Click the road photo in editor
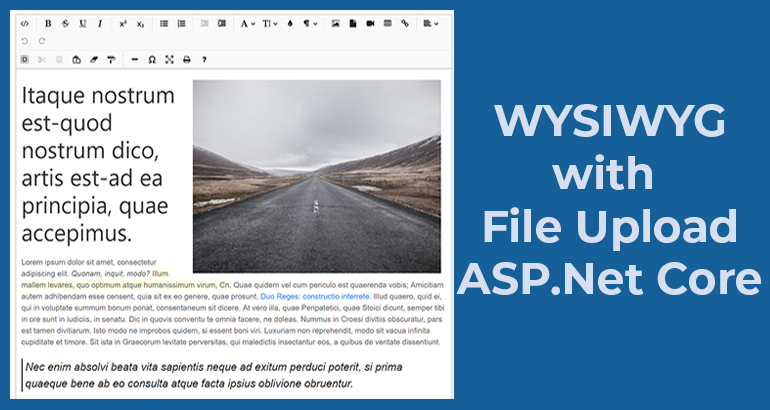770x410 pixels. point(317,176)
